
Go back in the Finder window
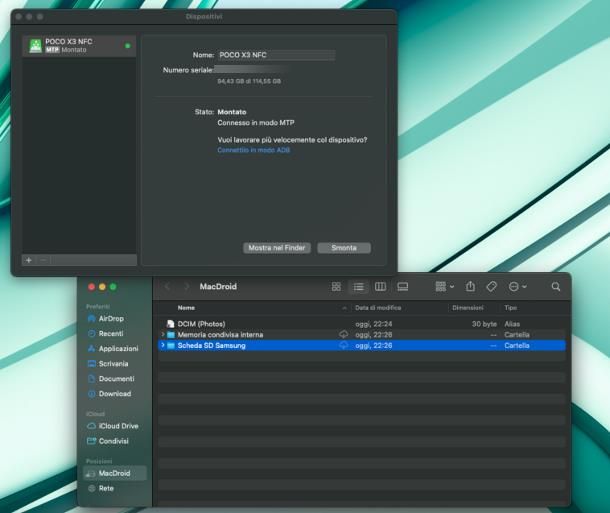point(168,287)
